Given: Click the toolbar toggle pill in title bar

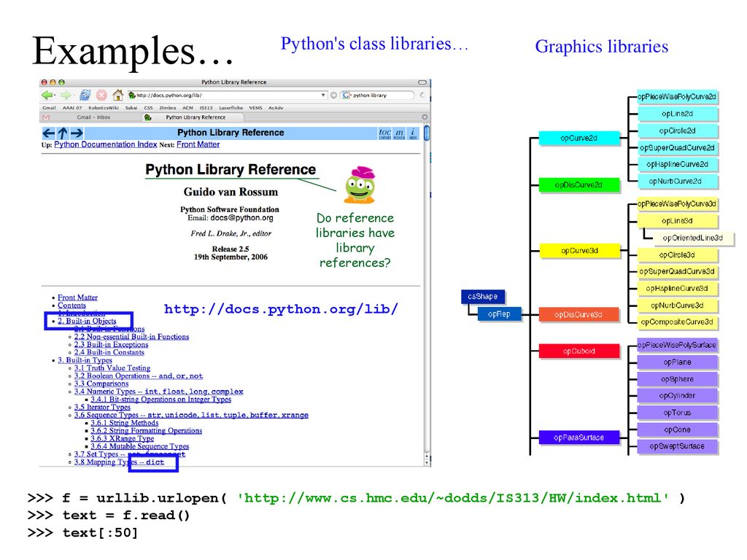Looking at the screenshot, I should (x=422, y=82).
